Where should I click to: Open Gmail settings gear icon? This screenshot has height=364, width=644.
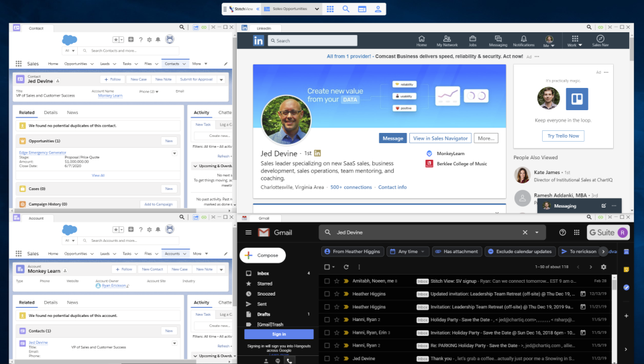point(603,267)
